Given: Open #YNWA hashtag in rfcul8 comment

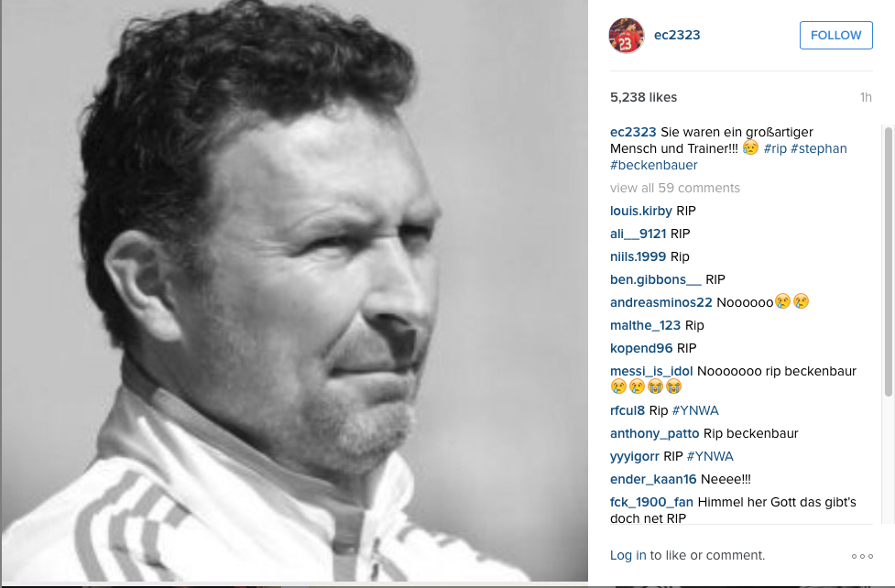Looking at the screenshot, I should pyautogui.click(x=695, y=410).
